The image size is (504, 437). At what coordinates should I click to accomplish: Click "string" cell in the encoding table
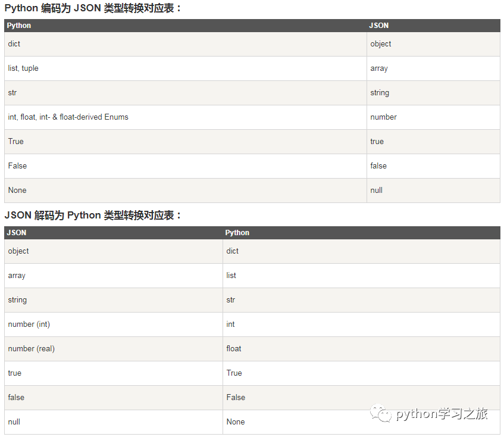pos(433,93)
